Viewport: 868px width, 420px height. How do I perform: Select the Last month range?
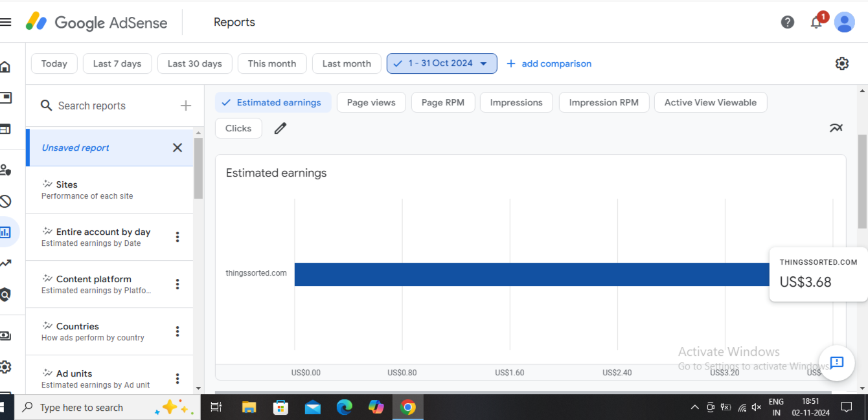tap(347, 63)
